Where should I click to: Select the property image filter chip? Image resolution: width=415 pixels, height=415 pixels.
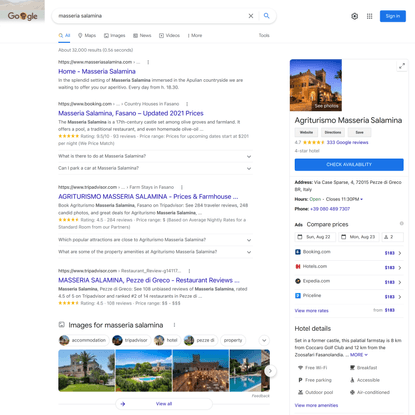(x=233, y=340)
